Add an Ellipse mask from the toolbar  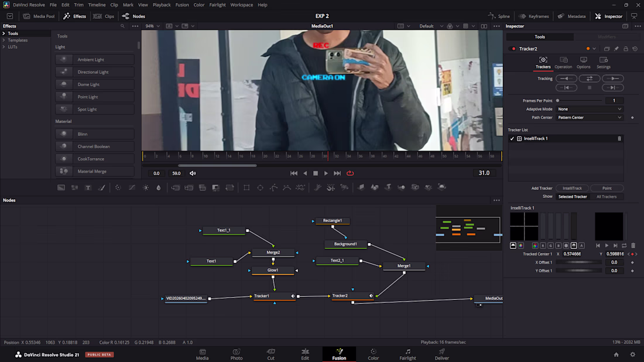click(x=260, y=187)
